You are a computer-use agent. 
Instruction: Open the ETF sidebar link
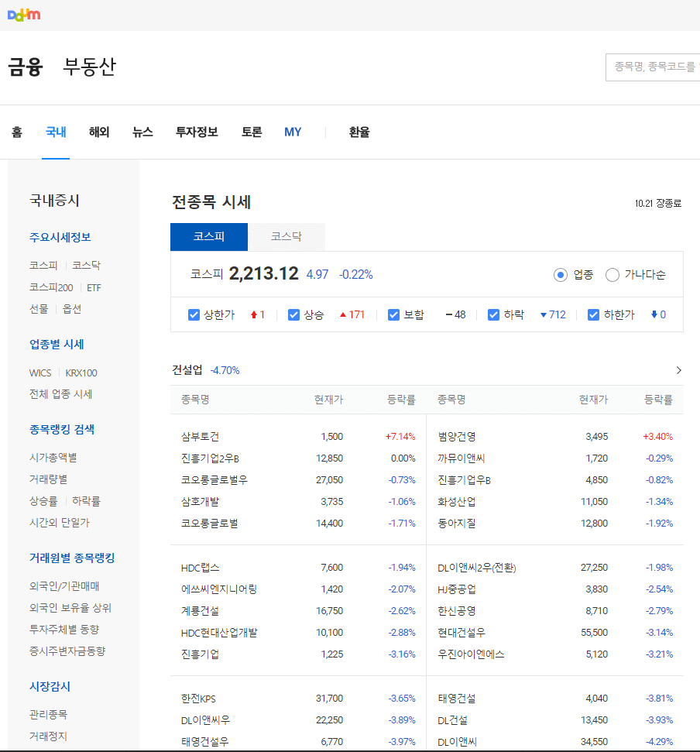(94, 288)
